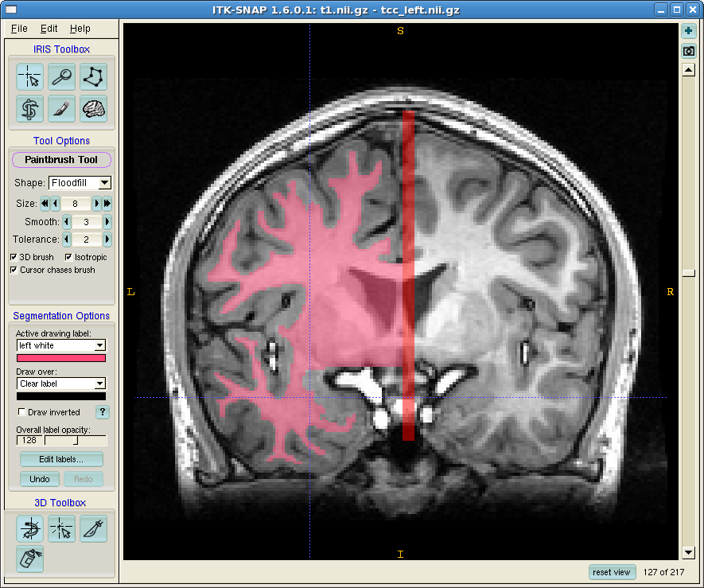Disable the 3D brush checkbox
The image size is (704, 588).
pyautogui.click(x=14, y=258)
